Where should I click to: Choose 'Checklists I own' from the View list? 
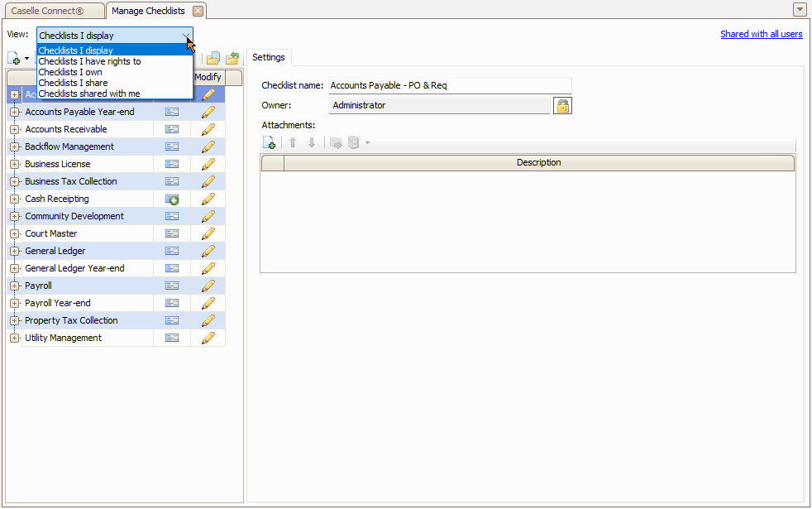70,72
